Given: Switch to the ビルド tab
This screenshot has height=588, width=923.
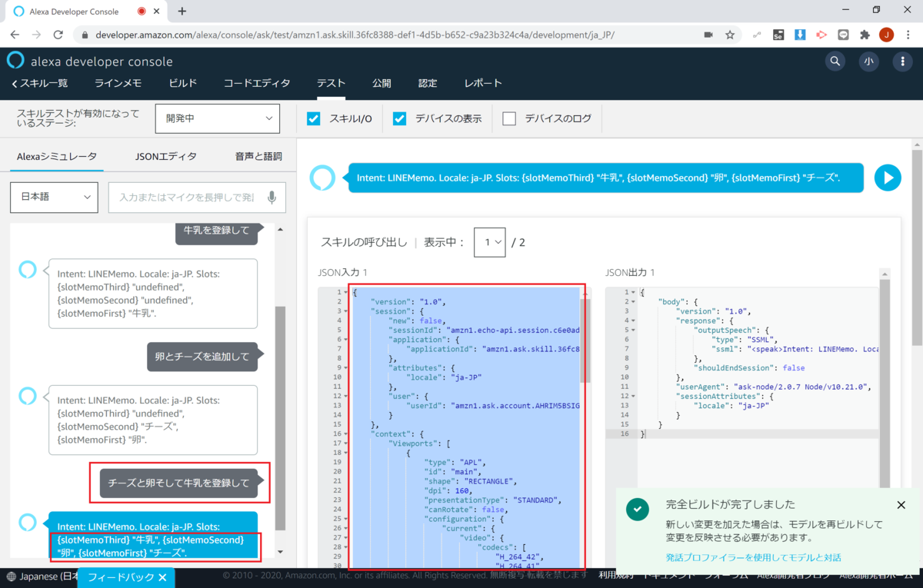Looking at the screenshot, I should (182, 83).
